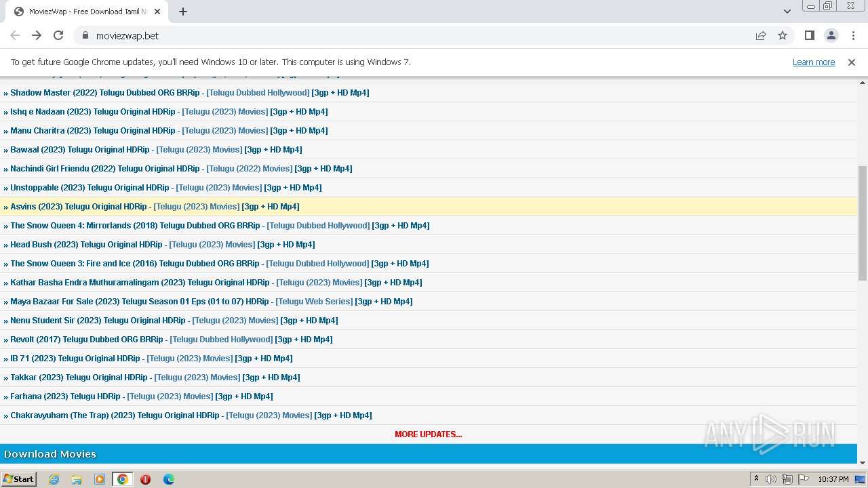Viewport: 868px width, 488px height.
Task: Go forward to next page
Action: coord(37,35)
